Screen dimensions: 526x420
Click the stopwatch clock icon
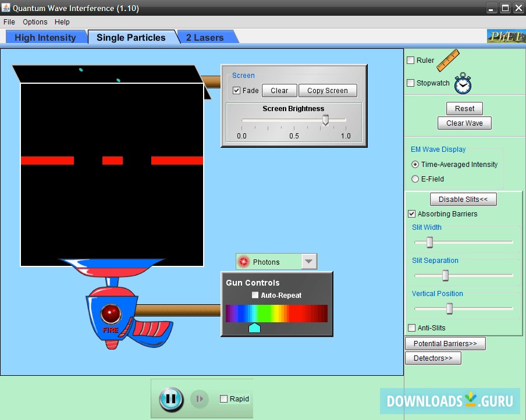pos(463,83)
